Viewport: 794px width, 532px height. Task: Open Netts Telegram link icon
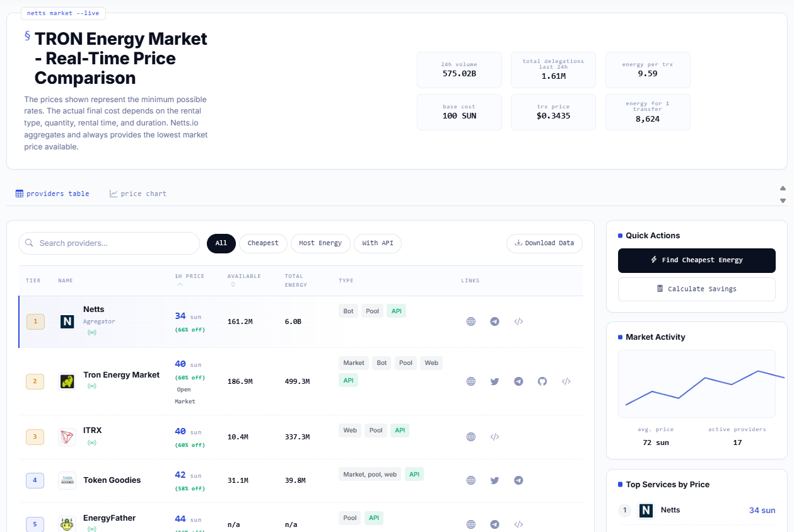[x=494, y=321]
